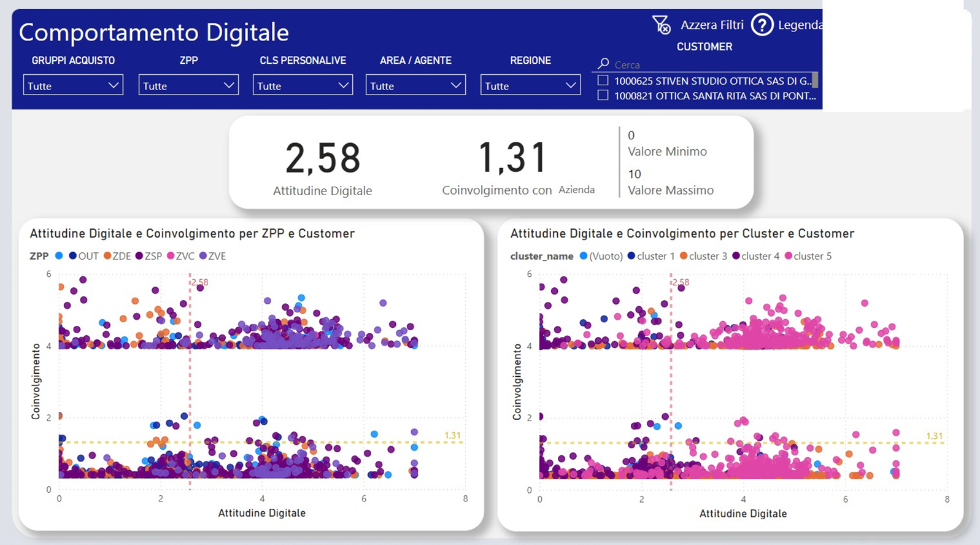
Task: Click the Attitudine Digitale 2,58 card value
Action: click(x=323, y=158)
